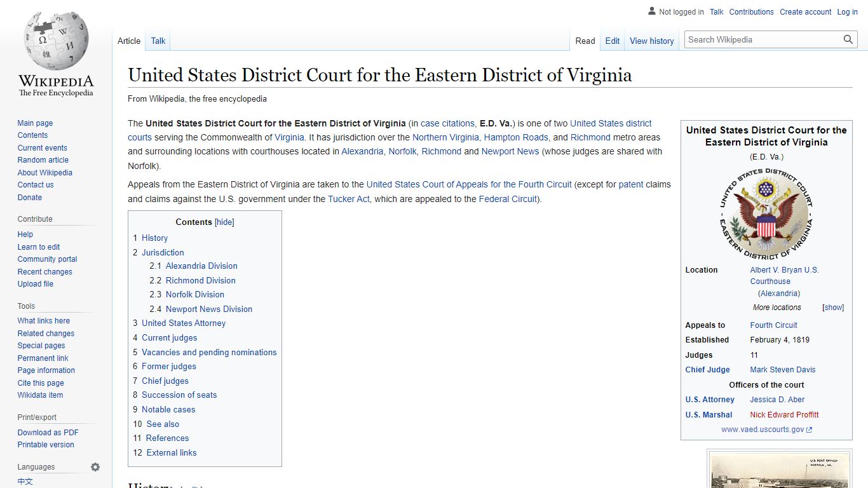Viewport: 868px width, 488px height.
Task: Open the Norfolk post office photo thumbnail
Action: 780,470
